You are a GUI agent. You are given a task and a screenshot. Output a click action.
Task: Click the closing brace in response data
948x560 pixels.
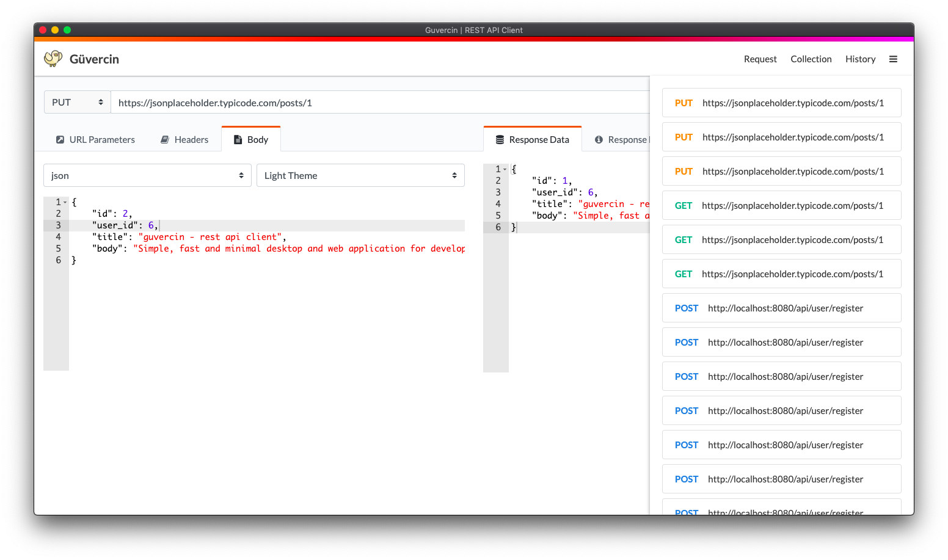click(514, 227)
